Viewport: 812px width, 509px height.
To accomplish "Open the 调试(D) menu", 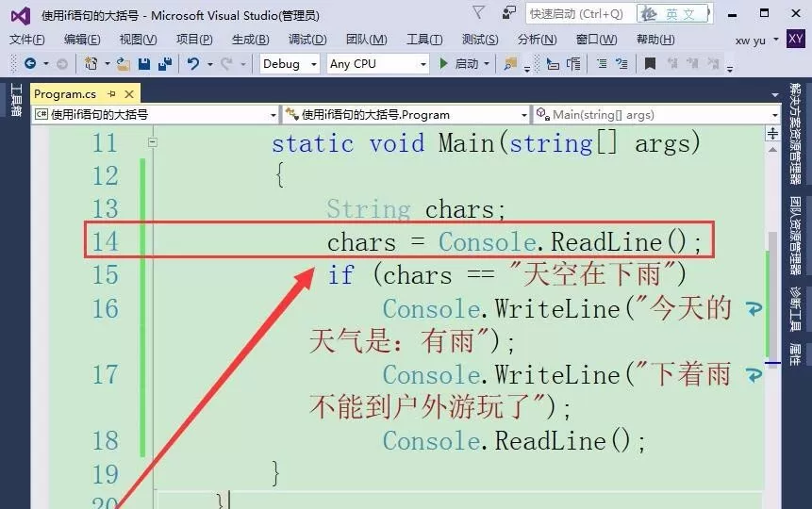I will [x=307, y=40].
